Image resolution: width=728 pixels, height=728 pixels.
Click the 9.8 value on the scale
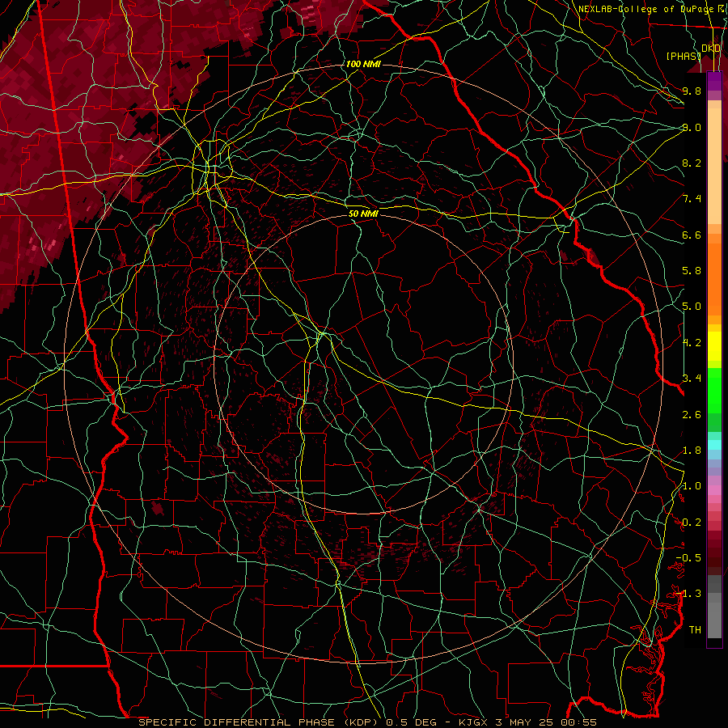click(x=692, y=91)
